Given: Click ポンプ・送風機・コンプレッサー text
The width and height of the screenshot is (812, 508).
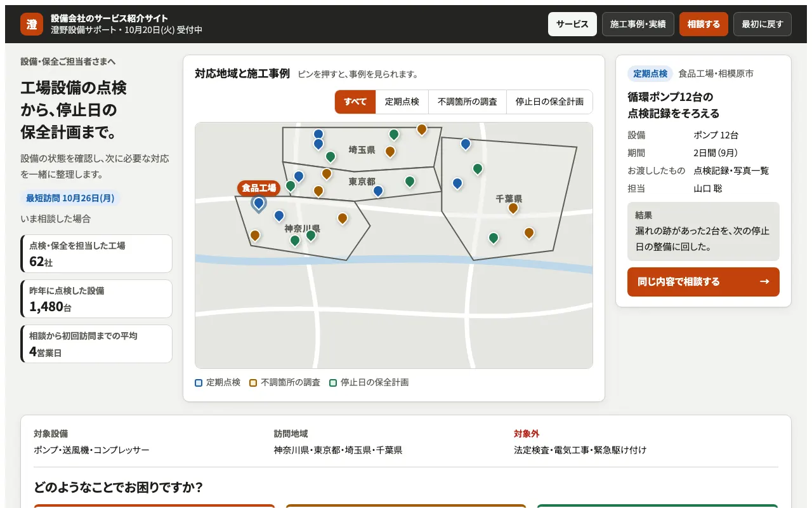Looking at the screenshot, I should pyautogui.click(x=91, y=450).
